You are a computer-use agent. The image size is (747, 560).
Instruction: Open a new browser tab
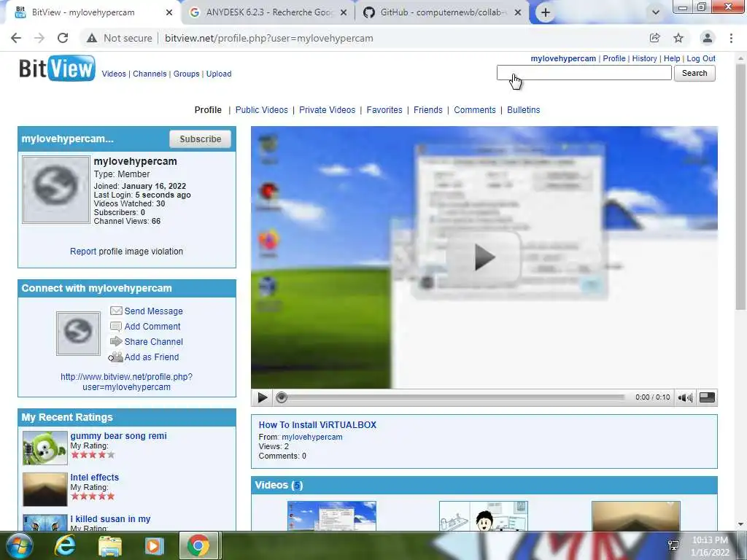(x=546, y=13)
